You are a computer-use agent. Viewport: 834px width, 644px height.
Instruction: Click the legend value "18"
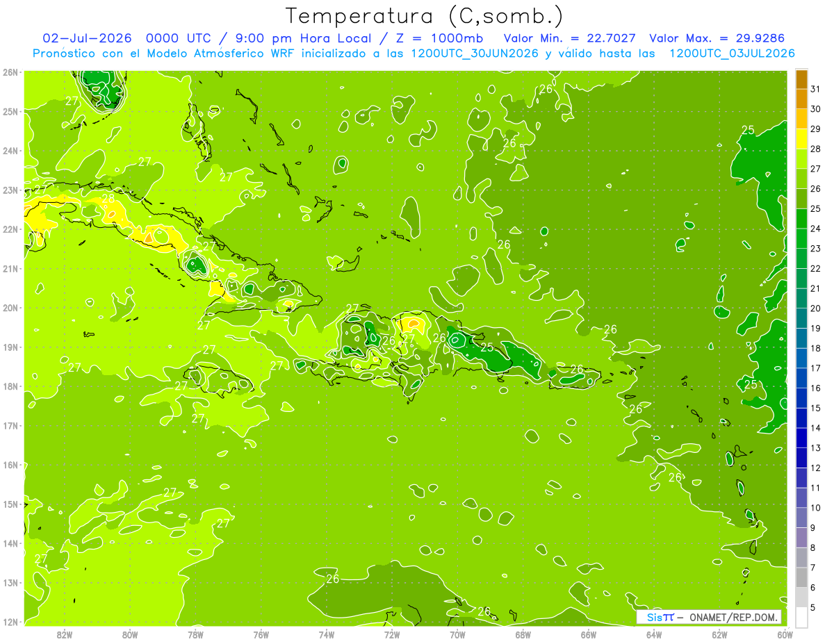(815, 348)
